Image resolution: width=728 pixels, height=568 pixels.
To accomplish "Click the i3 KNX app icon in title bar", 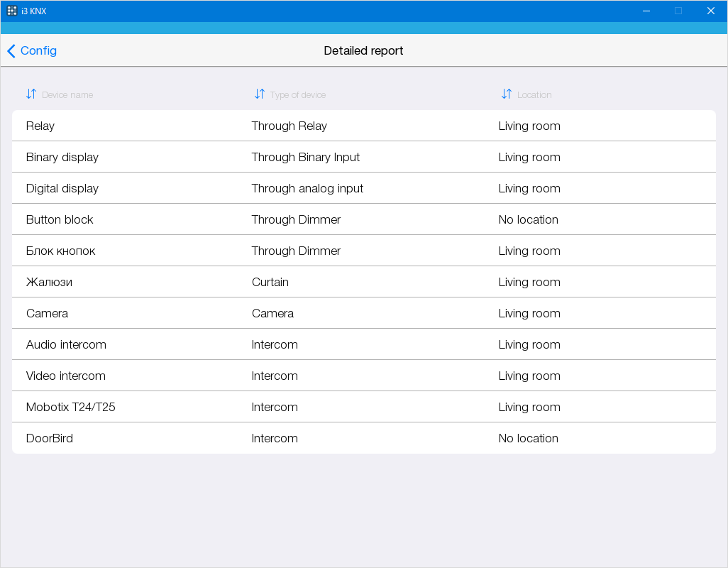I will tap(12, 11).
